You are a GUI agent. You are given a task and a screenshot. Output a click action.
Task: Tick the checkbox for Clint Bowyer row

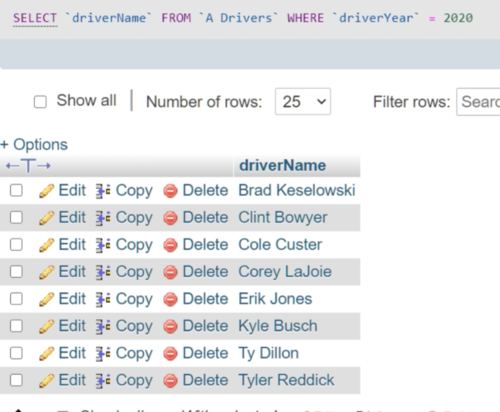click(16, 218)
